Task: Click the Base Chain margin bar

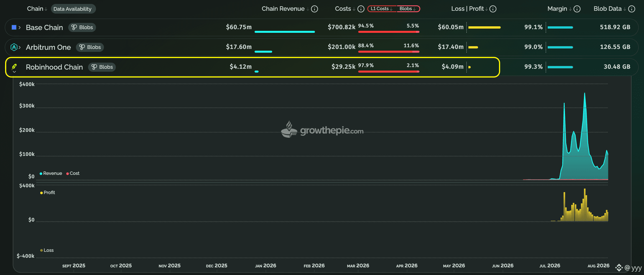Action: (x=560, y=27)
